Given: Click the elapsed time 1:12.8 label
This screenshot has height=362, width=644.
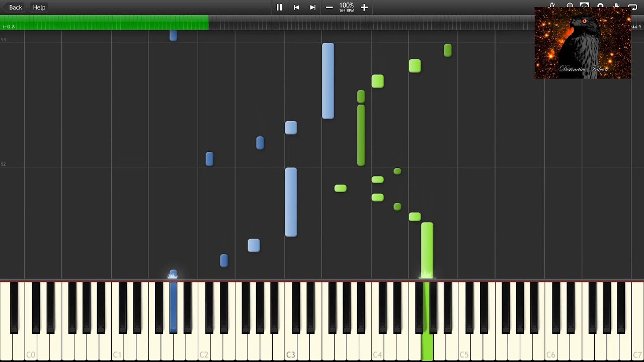Looking at the screenshot, I should (x=9, y=27).
